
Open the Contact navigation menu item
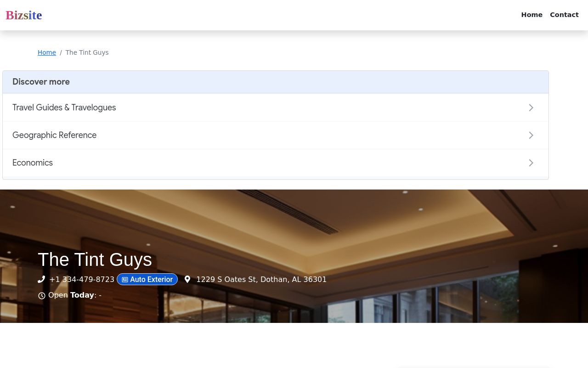coord(564,15)
